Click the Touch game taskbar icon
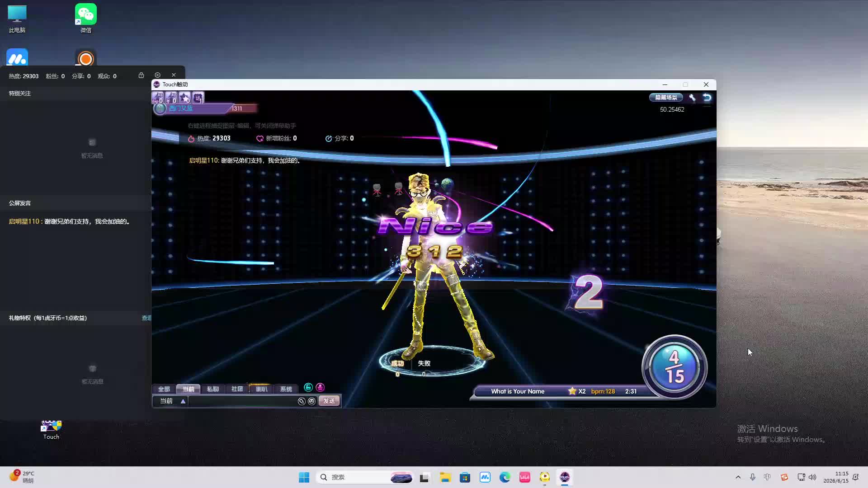 click(x=565, y=477)
